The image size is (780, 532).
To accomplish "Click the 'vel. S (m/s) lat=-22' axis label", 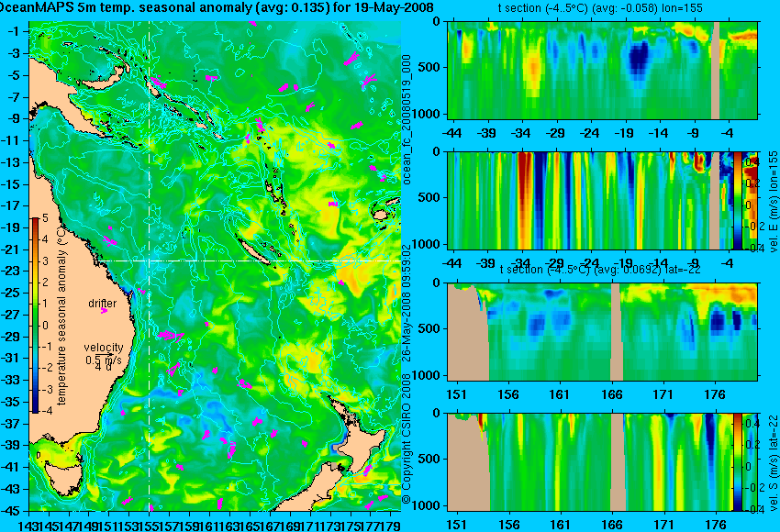I will (x=773, y=463).
